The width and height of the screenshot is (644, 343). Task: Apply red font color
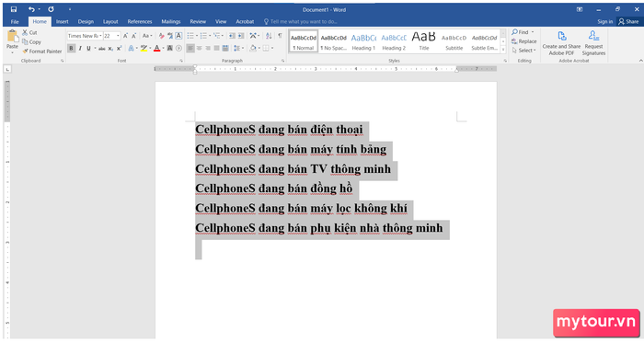[156, 49]
